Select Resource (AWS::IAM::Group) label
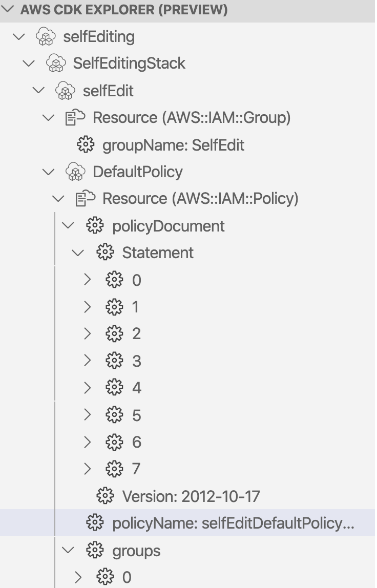 pyautogui.click(x=192, y=118)
